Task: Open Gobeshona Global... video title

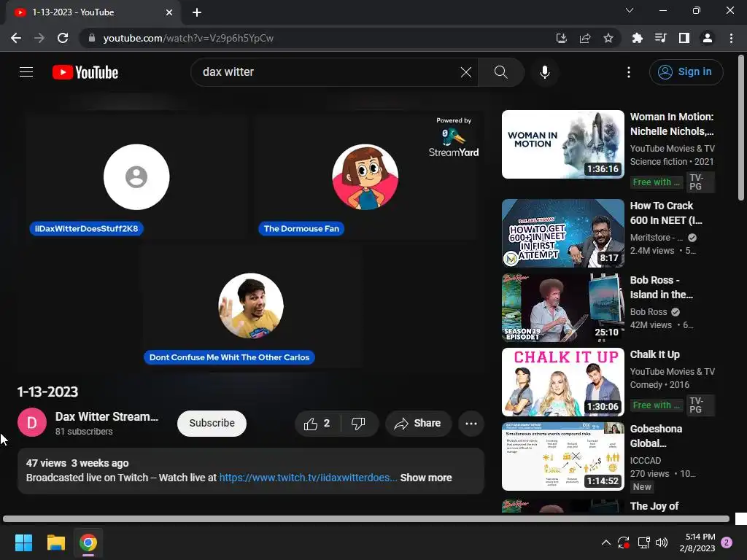Action: click(x=656, y=436)
